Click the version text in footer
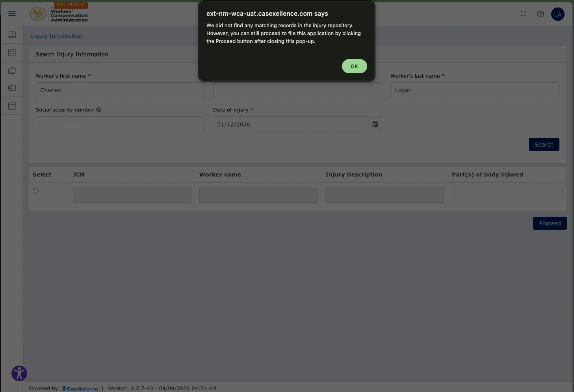The image size is (574, 392). [x=162, y=388]
